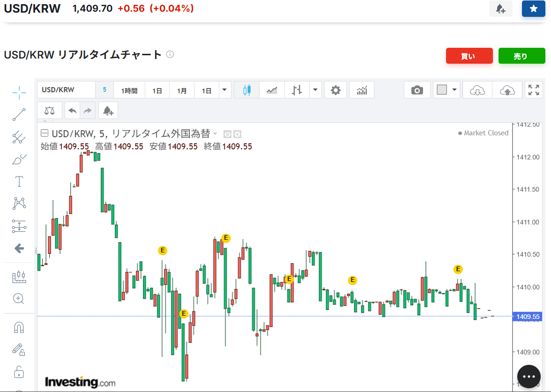551x392 pixels.
Task: Type in the USD/KRW symbol field
Action: (66, 90)
